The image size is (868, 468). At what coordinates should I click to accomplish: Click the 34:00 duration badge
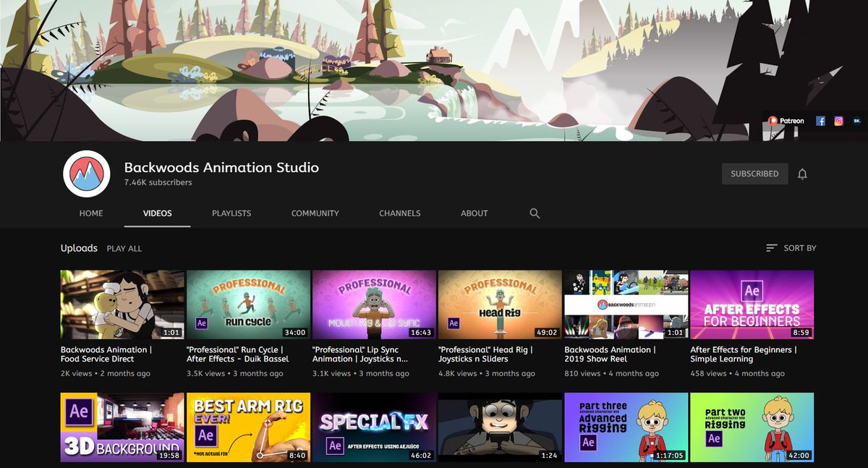pyautogui.click(x=295, y=333)
